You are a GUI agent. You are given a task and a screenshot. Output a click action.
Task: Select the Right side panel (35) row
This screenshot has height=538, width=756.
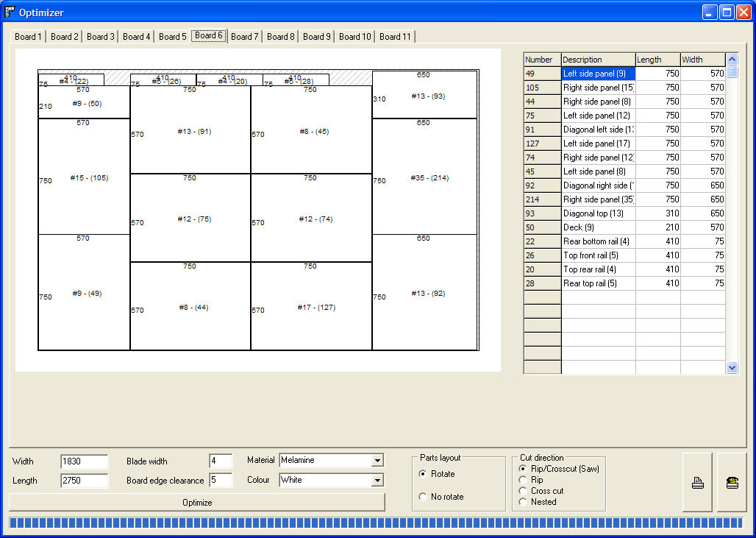tap(624, 199)
